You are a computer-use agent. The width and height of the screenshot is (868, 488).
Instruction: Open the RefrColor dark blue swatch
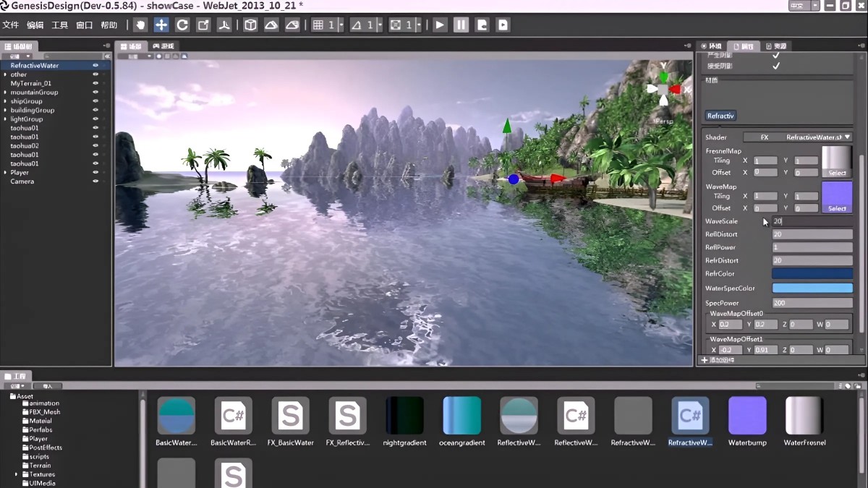pos(812,274)
